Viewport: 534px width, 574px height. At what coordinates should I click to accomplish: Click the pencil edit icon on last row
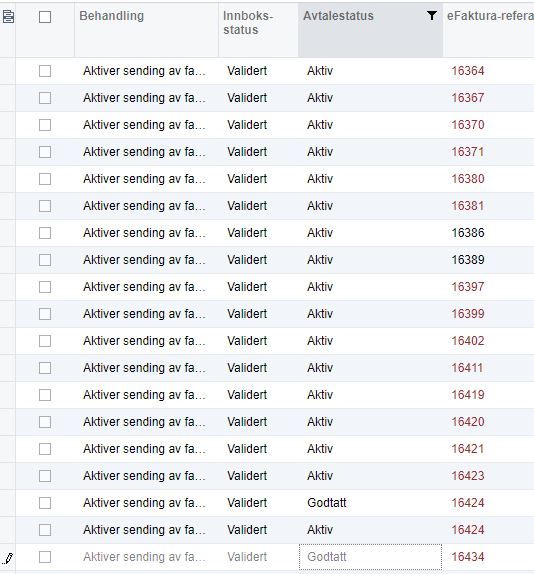tap(8, 558)
